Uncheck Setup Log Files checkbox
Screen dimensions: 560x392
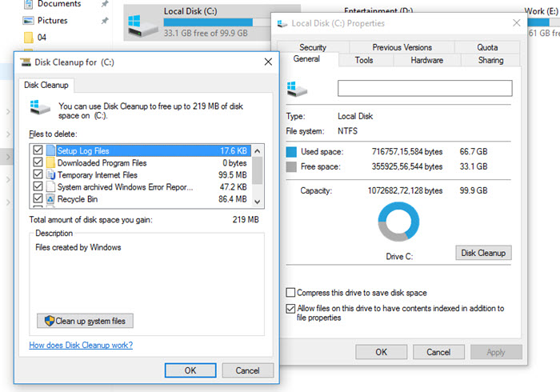point(38,150)
